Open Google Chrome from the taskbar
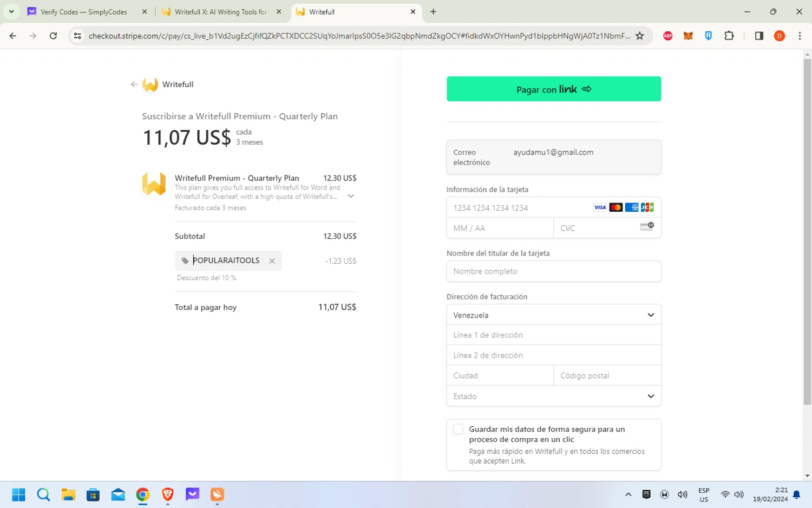Image resolution: width=812 pixels, height=508 pixels. click(x=143, y=494)
